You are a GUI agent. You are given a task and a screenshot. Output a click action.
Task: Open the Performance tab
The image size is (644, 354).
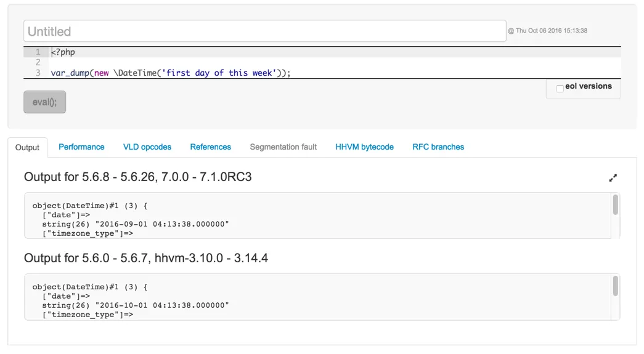pos(81,147)
